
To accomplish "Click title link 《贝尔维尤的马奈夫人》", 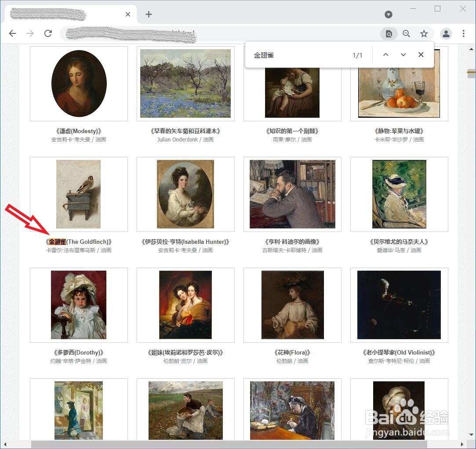I will coord(399,242).
